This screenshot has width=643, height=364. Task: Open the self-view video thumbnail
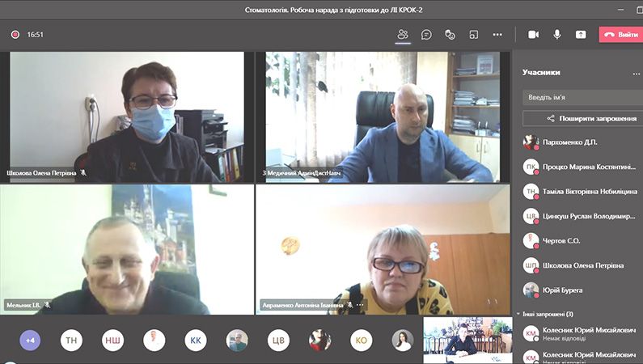467,341
